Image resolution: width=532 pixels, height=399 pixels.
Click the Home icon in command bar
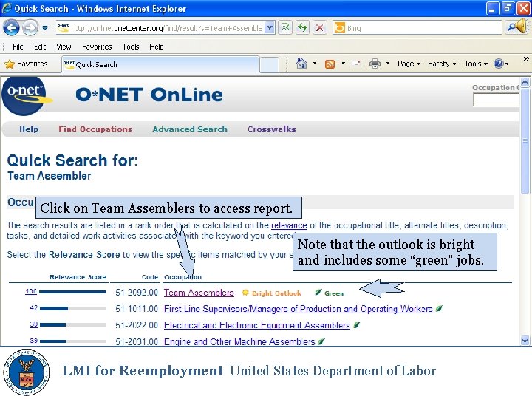coord(301,64)
